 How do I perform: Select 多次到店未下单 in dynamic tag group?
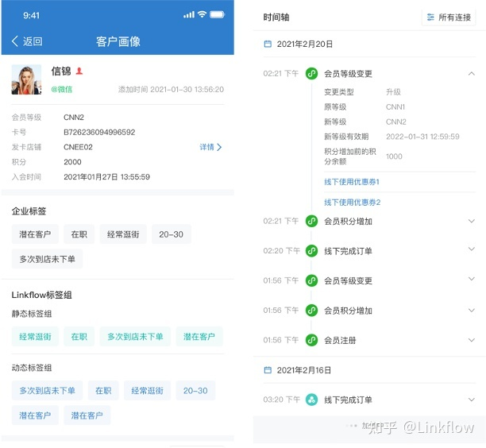pyautogui.click(x=47, y=391)
